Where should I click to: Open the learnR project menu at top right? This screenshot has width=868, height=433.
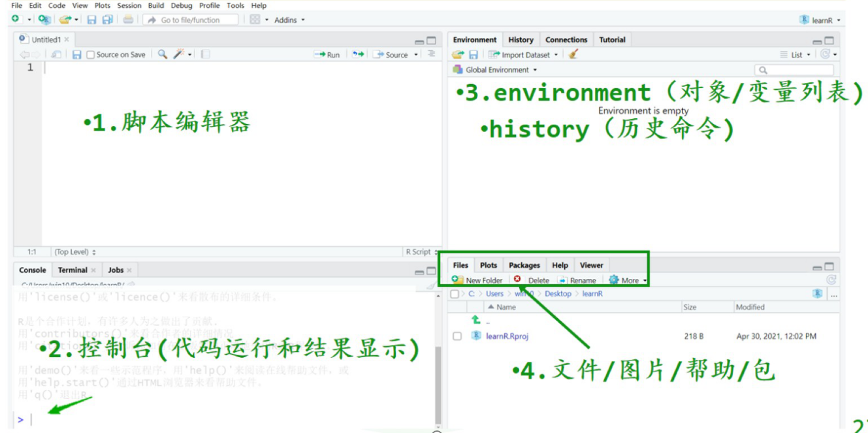point(820,20)
